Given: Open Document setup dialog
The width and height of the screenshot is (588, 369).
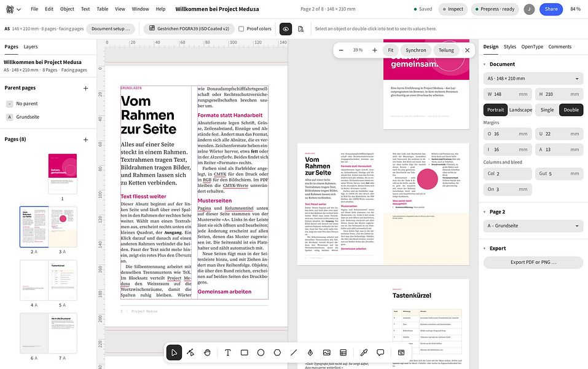Looking at the screenshot, I should 111,28.
